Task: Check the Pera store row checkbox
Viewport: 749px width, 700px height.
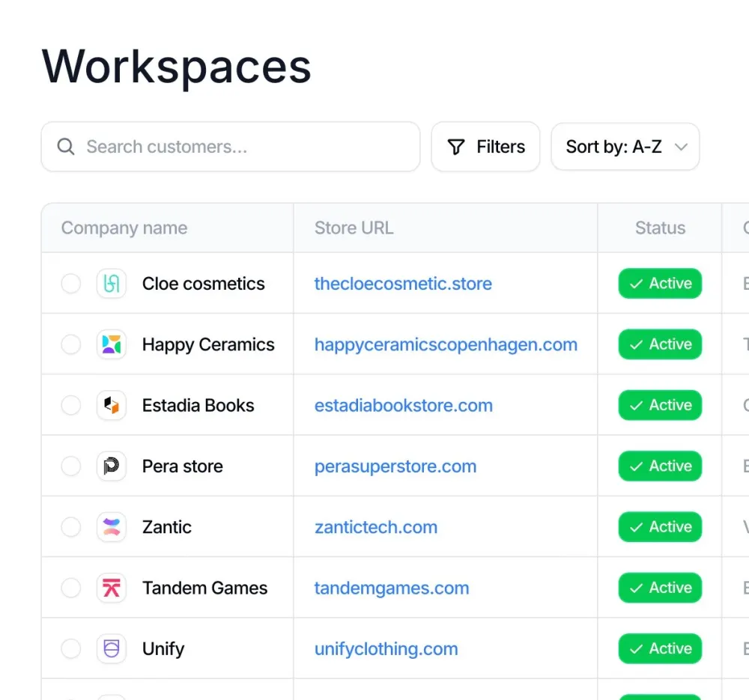Action: pyautogui.click(x=70, y=466)
